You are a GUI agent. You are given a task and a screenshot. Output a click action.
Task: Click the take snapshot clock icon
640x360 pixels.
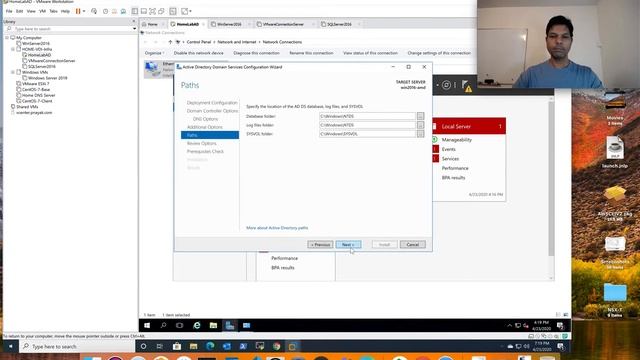click(106, 11)
